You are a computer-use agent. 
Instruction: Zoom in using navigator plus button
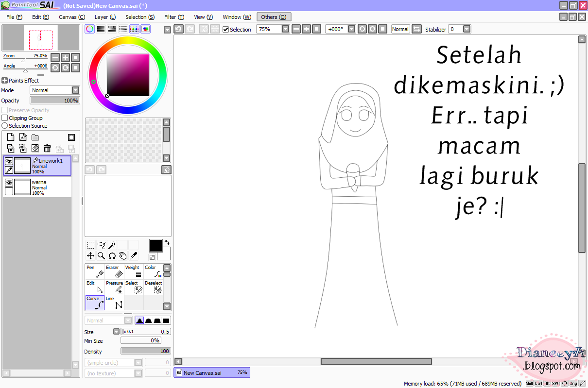[x=66, y=57]
